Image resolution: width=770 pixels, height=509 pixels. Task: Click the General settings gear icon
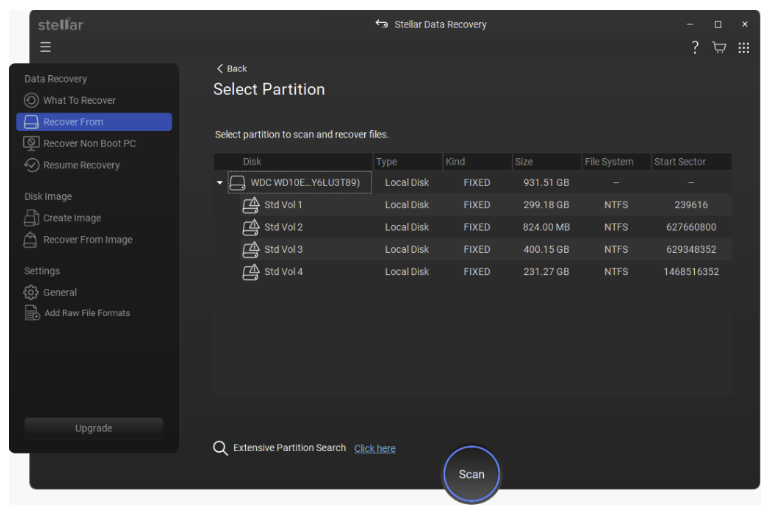pyautogui.click(x=31, y=292)
